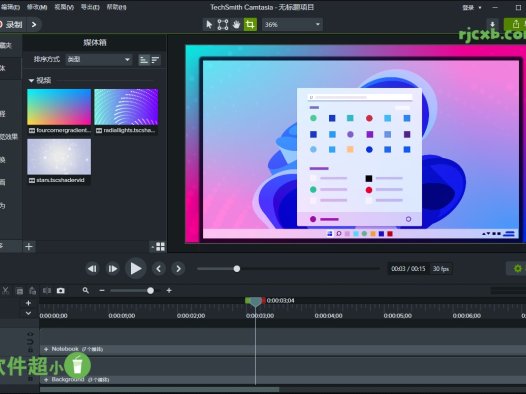Screen dimensions: 526x394
Task: Click the 00:03 / 00:15 time display
Action: pyautogui.click(x=408, y=269)
